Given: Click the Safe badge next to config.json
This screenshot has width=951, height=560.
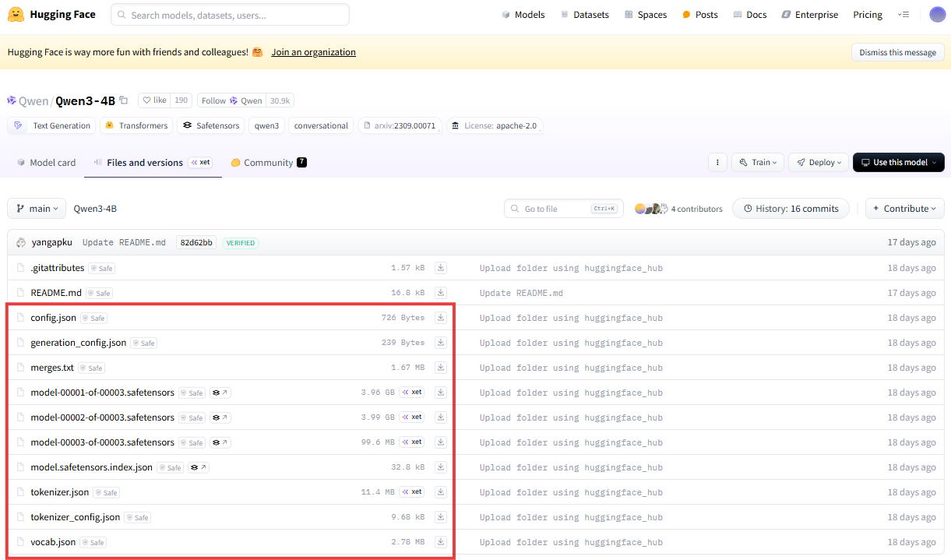Looking at the screenshot, I should pos(93,319).
